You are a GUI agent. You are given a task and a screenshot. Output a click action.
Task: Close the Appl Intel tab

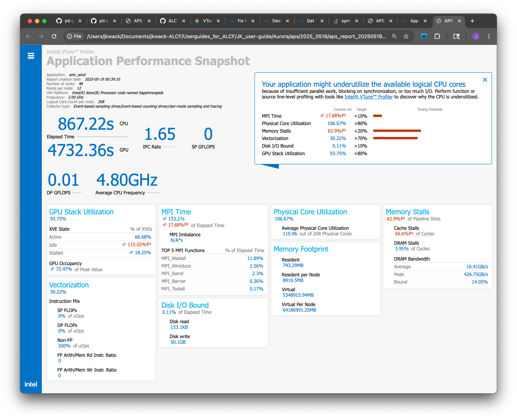click(x=425, y=21)
